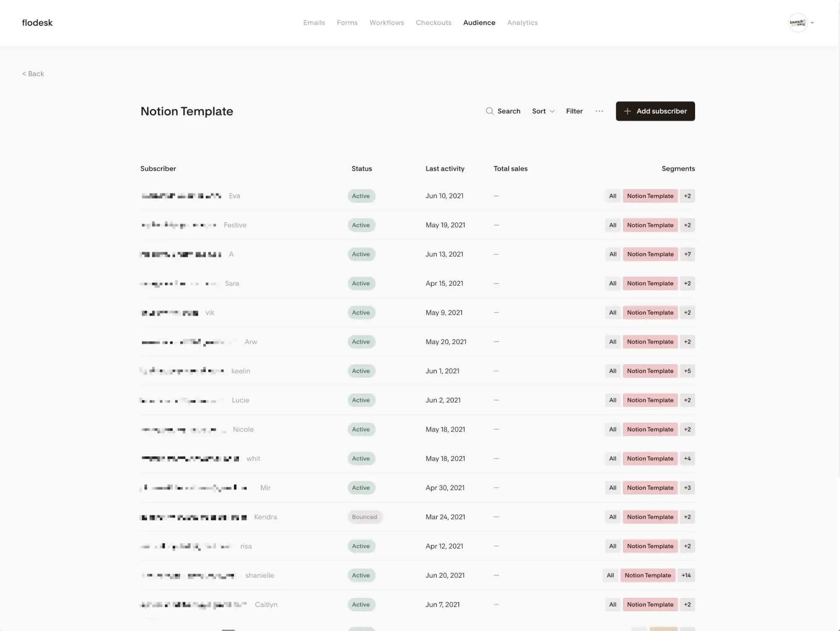
Task: Open the Workflows section
Action: pos(386,22)
